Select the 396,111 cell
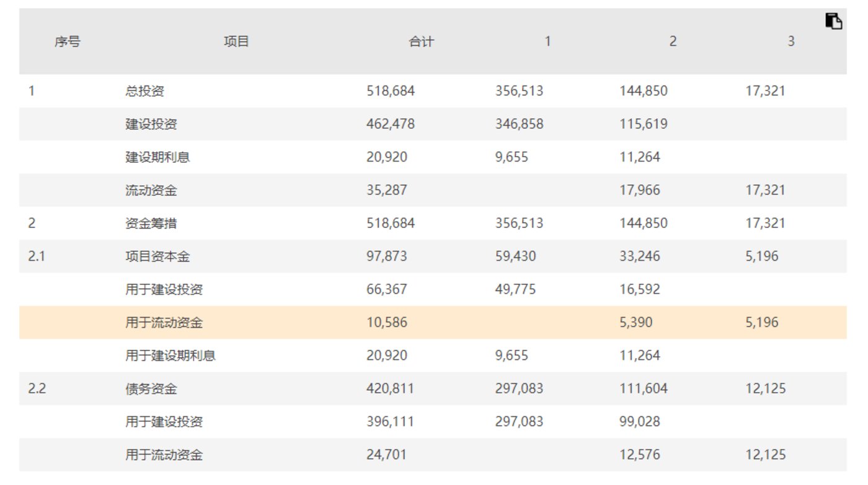868x485 pixels. tap(391, 422)
